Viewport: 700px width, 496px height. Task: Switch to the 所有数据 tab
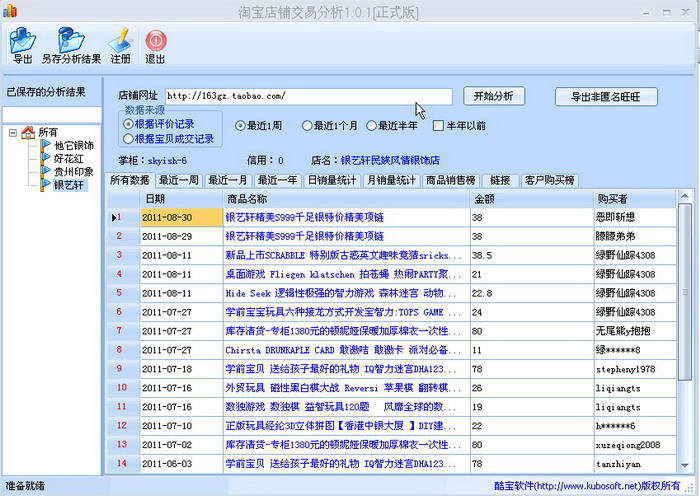[x=129, y=180]
